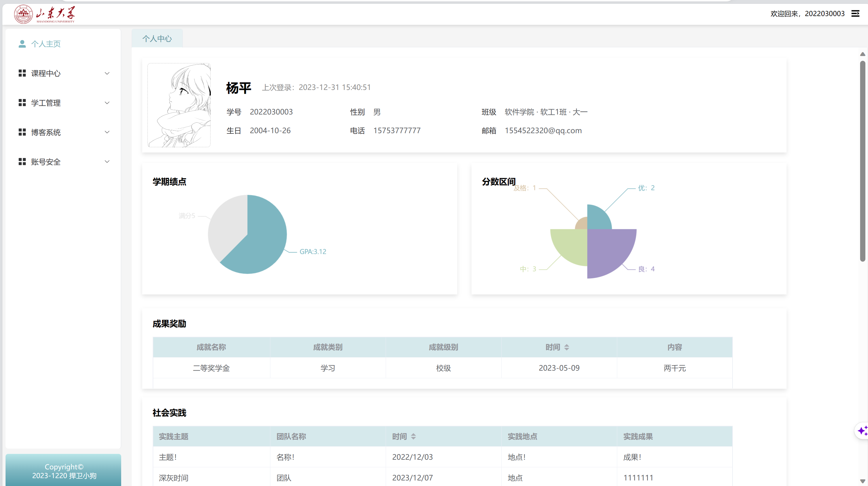Click the 校级 table cell
Screen dimensions: 868x486
(443, 368)
